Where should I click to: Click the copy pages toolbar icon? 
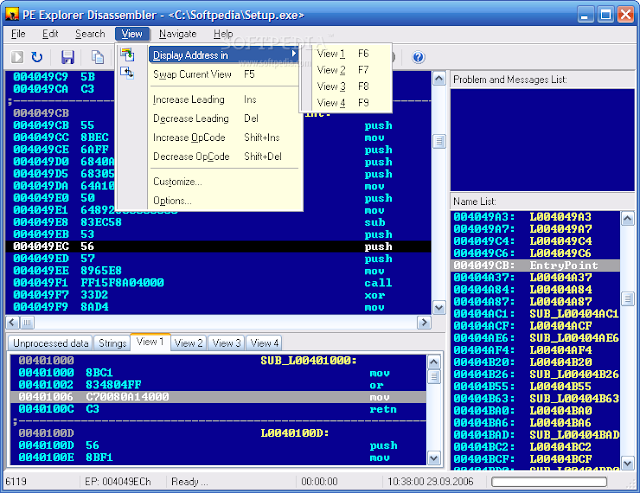pyautogui.click(x=97, y=57)
